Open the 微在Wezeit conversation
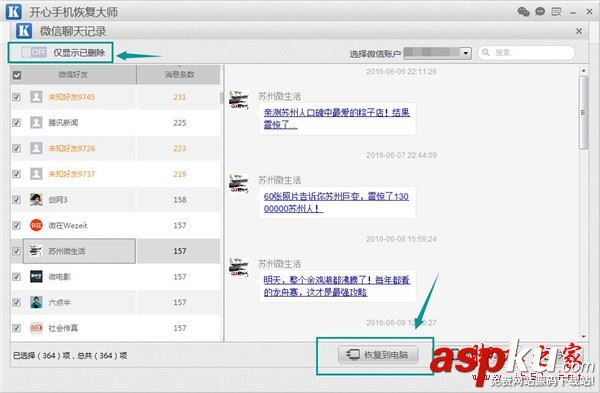Image resolution: width=600 pixels, height=393 pixels. [x=68, y=225]
